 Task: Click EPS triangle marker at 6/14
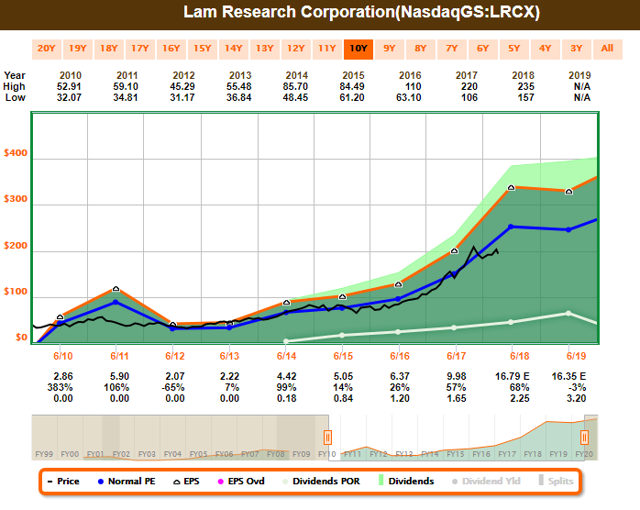(287, 302)
